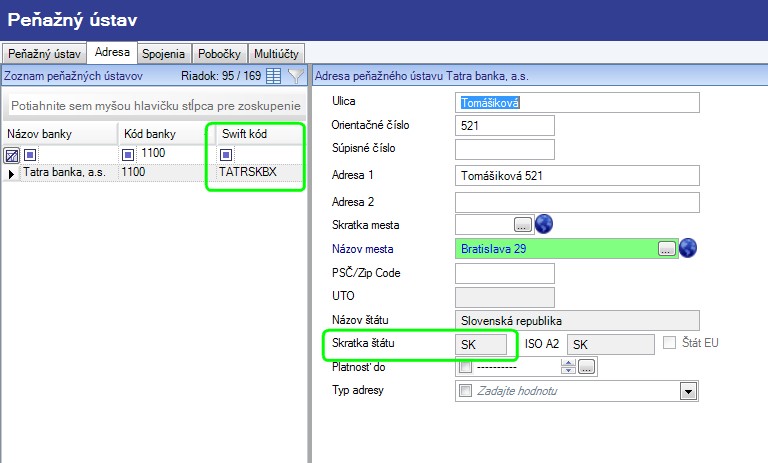Switch to the Spojenia tab
768x463 pixels.
162,53
